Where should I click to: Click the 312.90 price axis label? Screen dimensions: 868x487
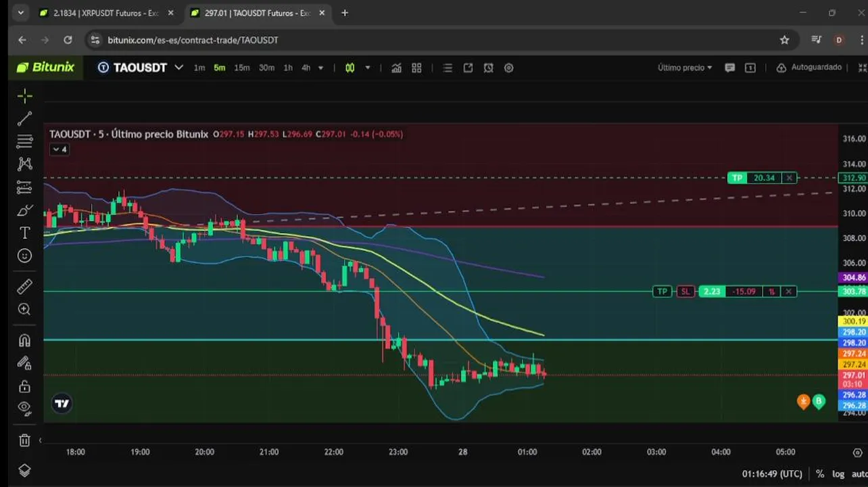pos(852,178)
